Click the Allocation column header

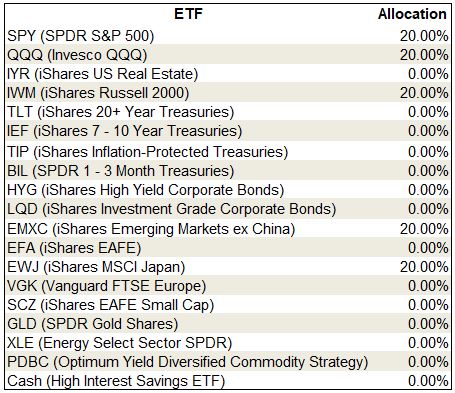click(x=412, y=14)
